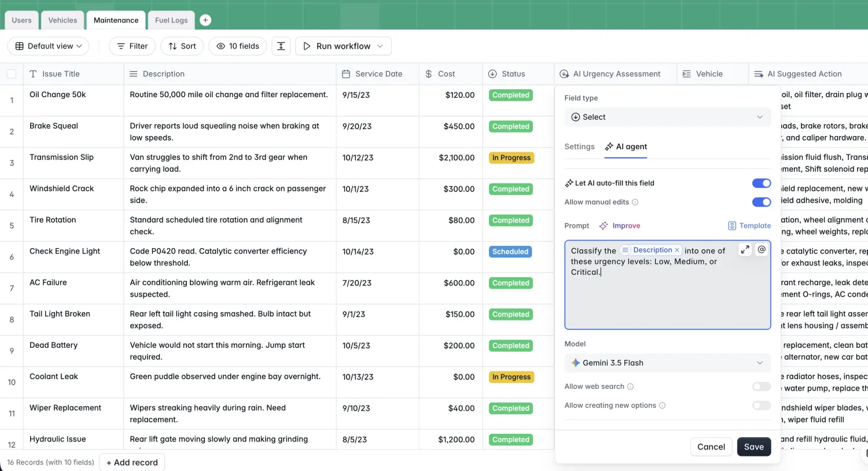Click the Sort button
868x471 pixels.
[x=182, y=46]
